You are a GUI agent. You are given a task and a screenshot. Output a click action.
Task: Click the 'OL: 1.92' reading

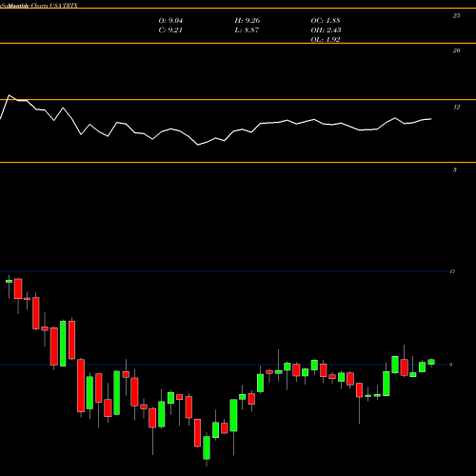tap(326, 40)
